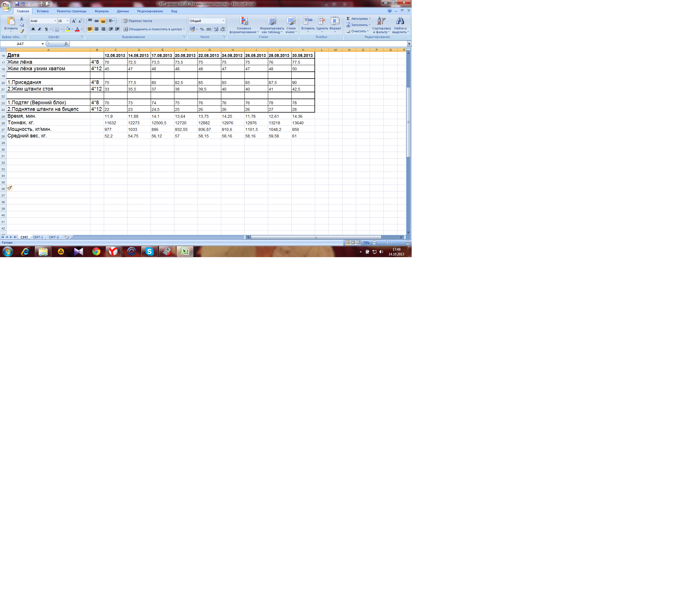Viewport: 693px width, 616px height.
Task: Toggle bold Ж formatting
Action: click(33, 29)
